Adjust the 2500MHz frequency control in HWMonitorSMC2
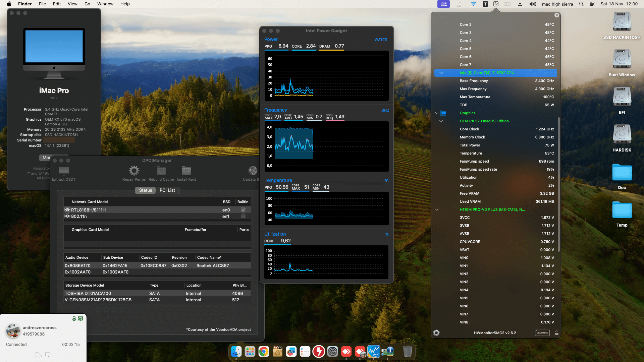Screen dimensions: 644x362 [542, 333]
